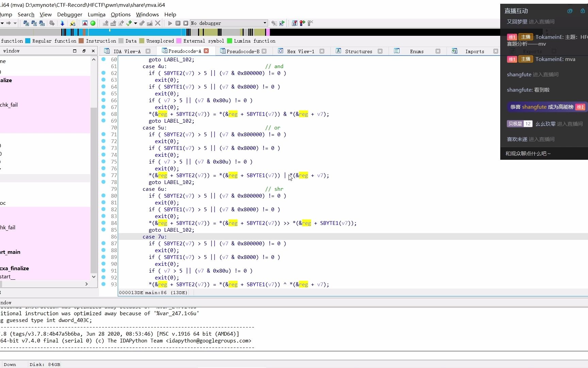Click the green arrow icon right of debugger box
The height and width of the screenshot is (368, 588).
[x=282, y=23]
